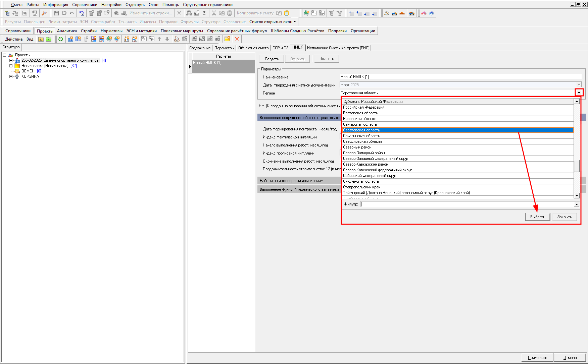The image size is (588, 364).
Task: Select the hammer and sickle labor icon
Action: pos(387,13)
